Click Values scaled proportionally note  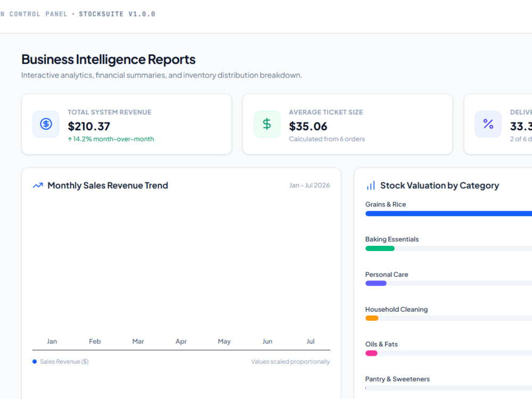(x=290, y=362)
